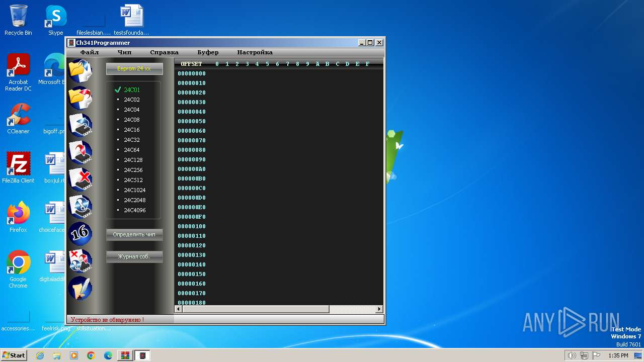Viewport: 644px width, 362px height.
Task: Click offset row 00000000 in hex view
Action: (192, 74)
